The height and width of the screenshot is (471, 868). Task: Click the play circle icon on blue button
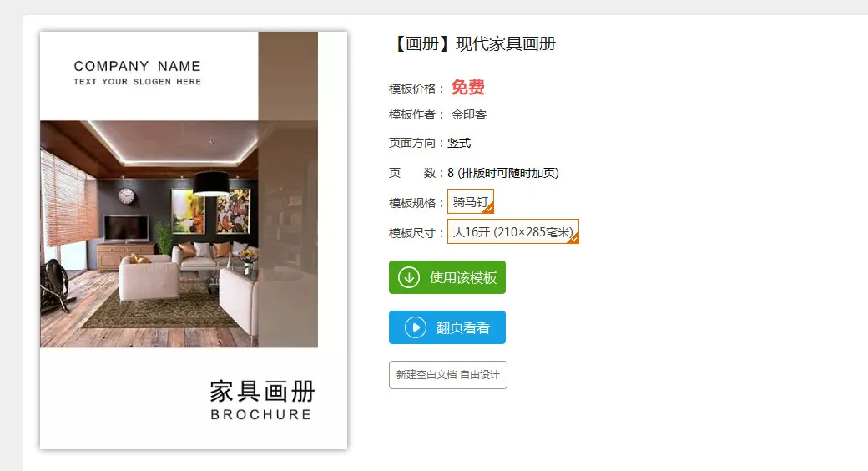click(x=415, y=327)
